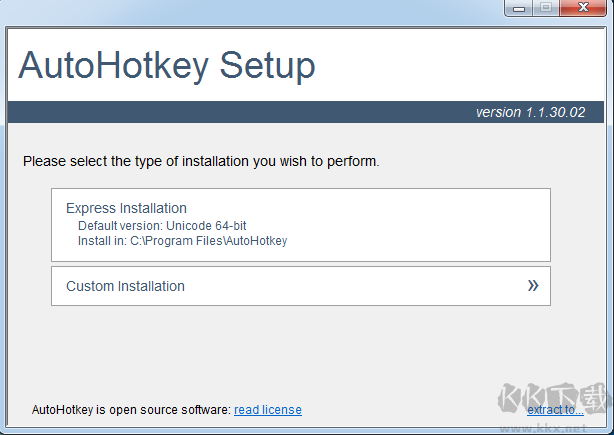Click the "Please select the type" instruction text
614x435 pixels.
coord(201,160)
